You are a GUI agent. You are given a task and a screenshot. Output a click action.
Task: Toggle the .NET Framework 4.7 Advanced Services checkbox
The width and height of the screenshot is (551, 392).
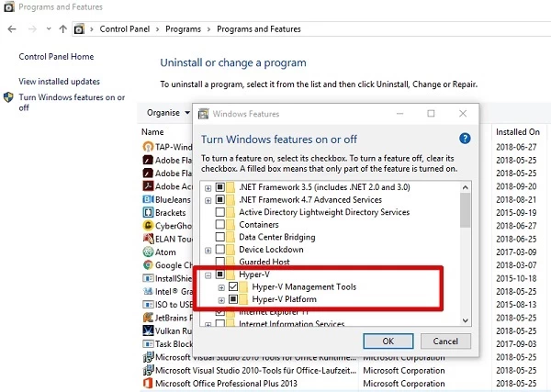(220, 199)
